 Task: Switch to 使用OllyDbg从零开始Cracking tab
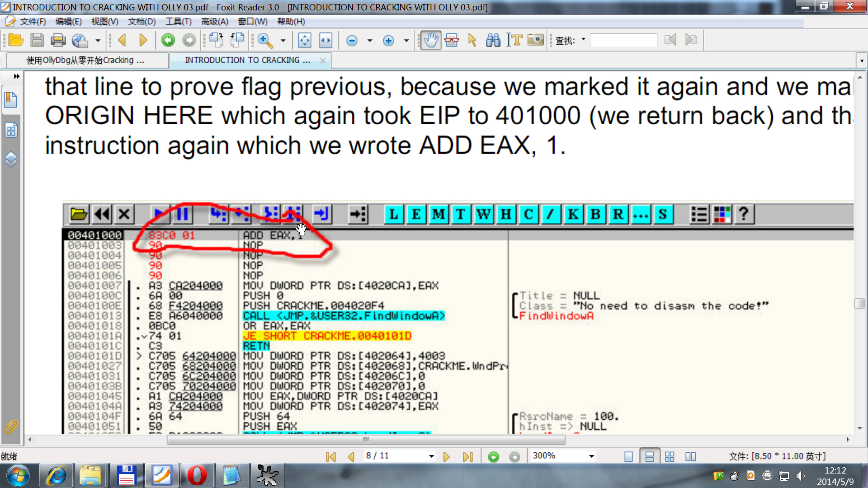[85, 61]
